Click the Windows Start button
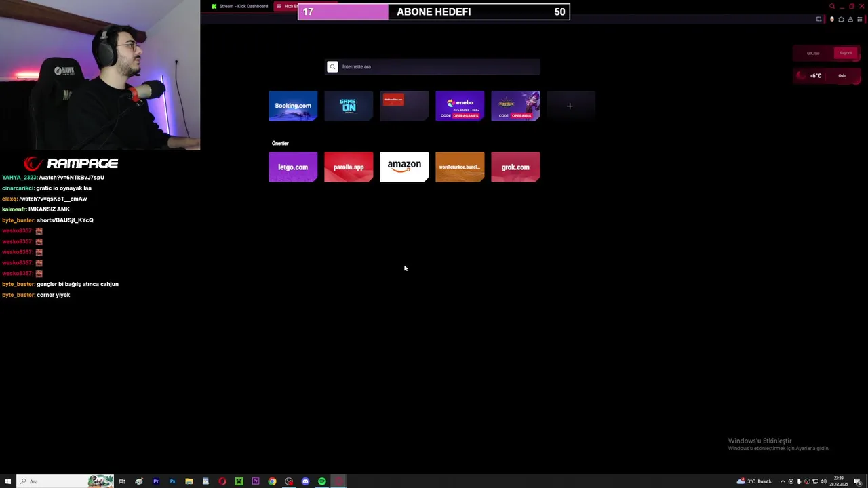Viewport: 868px width, 488px height. (x=8, y=481)
